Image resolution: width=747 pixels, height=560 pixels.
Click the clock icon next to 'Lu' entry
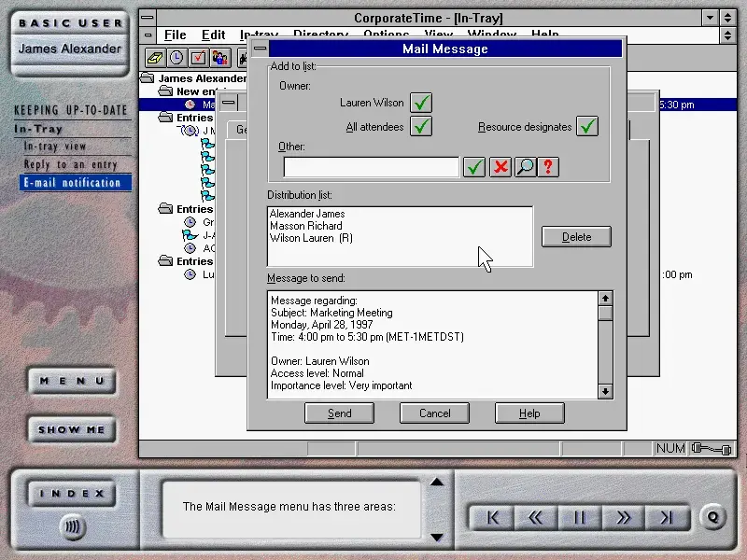tap(190, 274)
